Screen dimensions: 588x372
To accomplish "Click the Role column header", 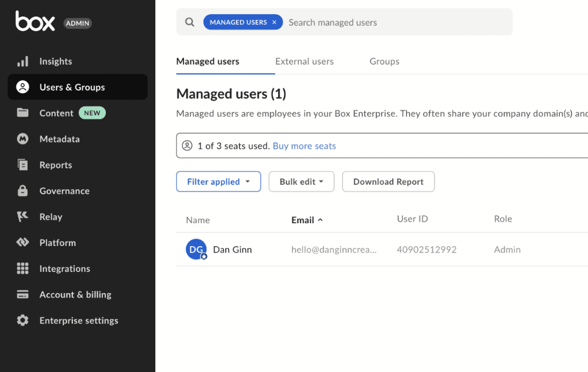I will (503, 219).
